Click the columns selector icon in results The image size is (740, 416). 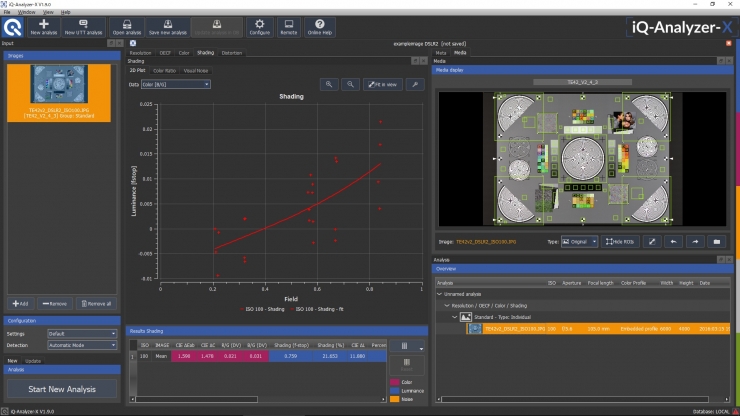click(406, 346)
